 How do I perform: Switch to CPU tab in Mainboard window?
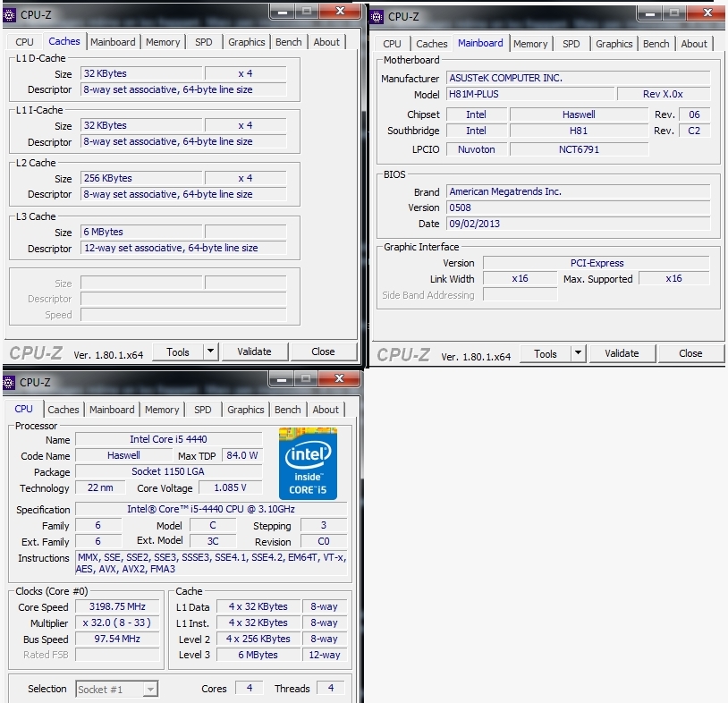(392, 44)
